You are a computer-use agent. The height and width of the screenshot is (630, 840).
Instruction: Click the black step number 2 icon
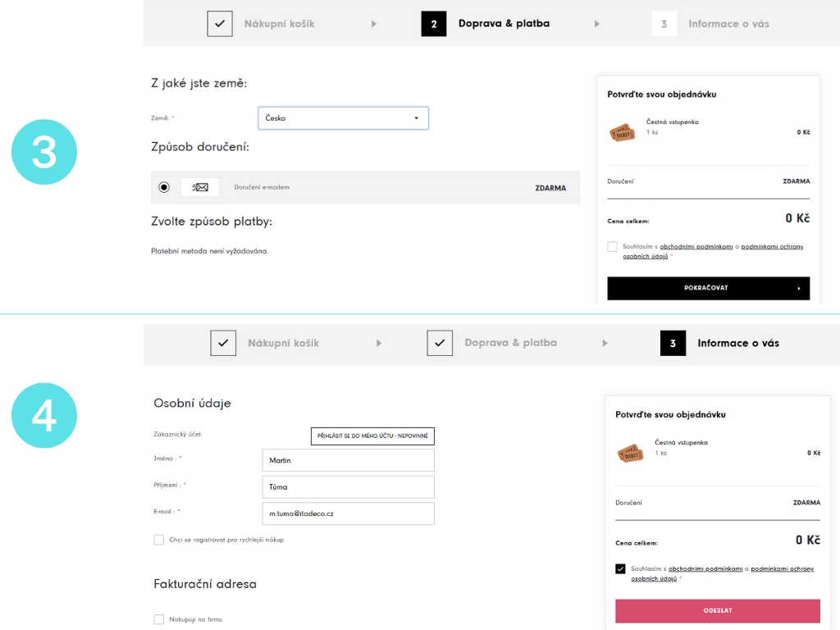coord(434,24)
